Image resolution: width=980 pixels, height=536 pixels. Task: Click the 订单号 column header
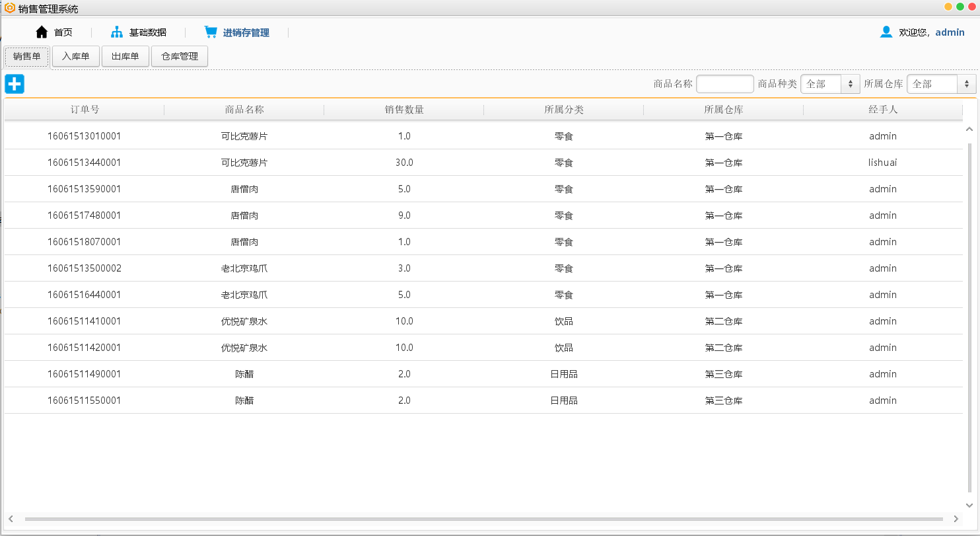pos(85,110)
